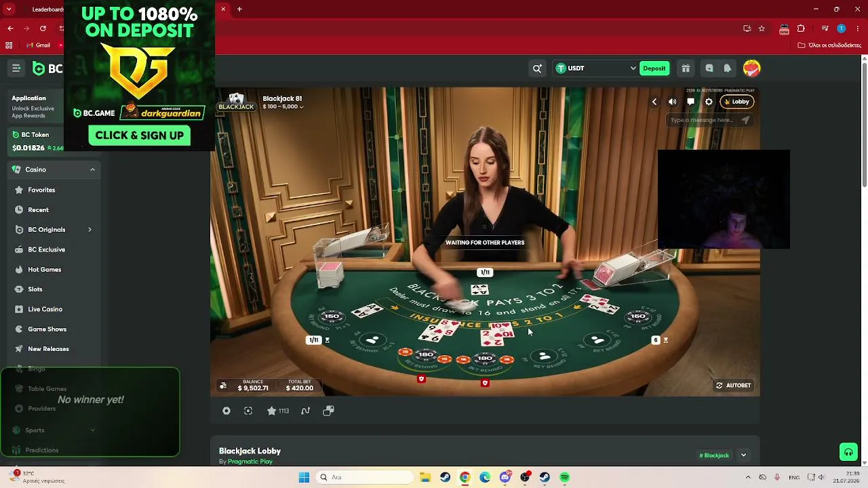This screenshot has height=488, width=868.
Task: Expand the Blackjack Lobby details chevron
Action: [743, 455]
